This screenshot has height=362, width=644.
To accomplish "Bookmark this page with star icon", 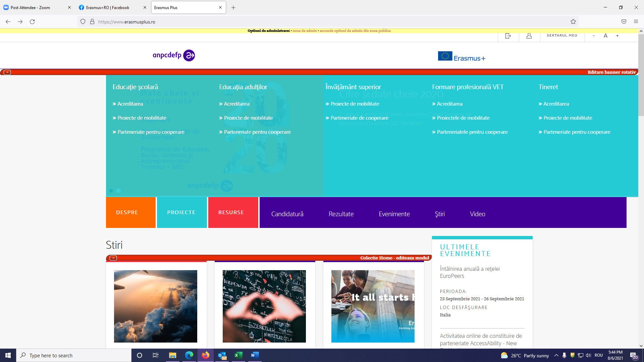I will point(573,22).
